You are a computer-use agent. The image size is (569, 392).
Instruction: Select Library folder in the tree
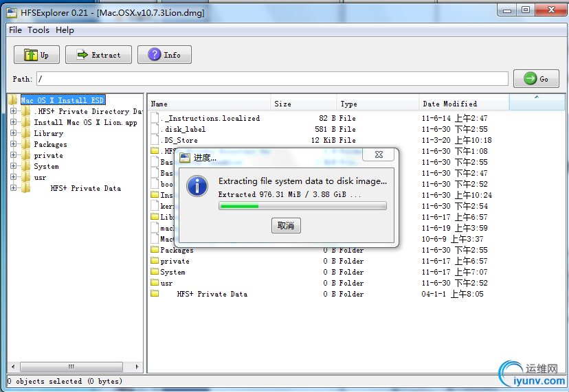(x=49, y=133)
